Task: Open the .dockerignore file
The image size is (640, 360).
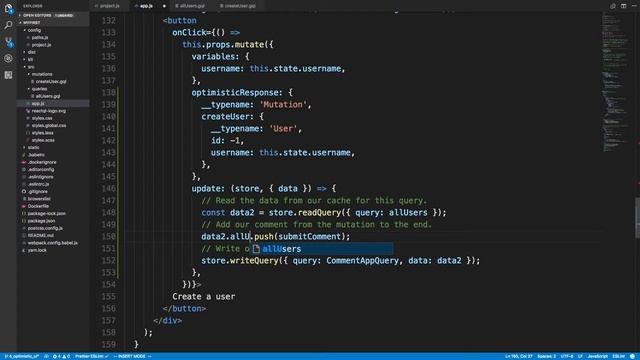Action: (x=42, y=162)
